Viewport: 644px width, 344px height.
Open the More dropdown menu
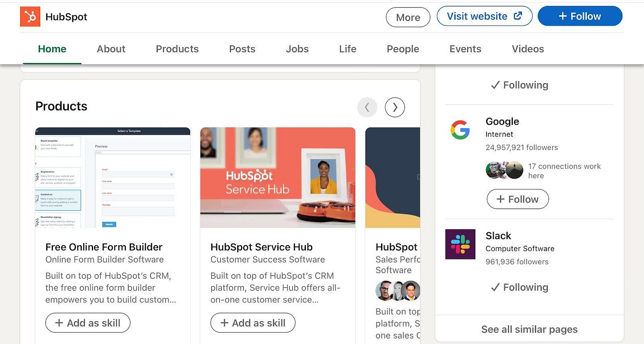(x=408, y=17)
